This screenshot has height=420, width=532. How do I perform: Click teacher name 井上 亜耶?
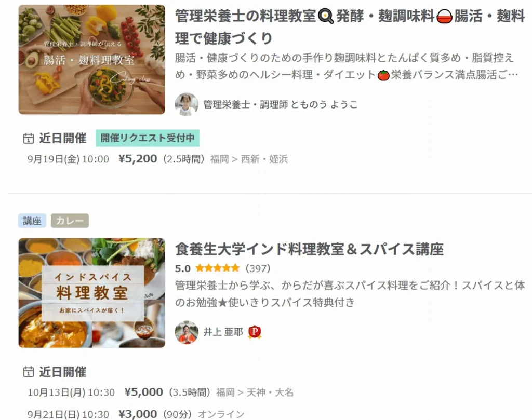[x=223, y=332]
